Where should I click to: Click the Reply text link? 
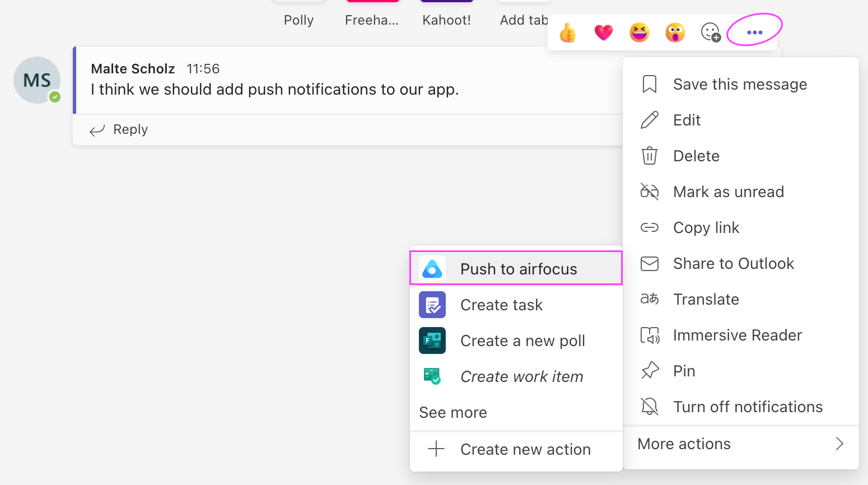130,129
